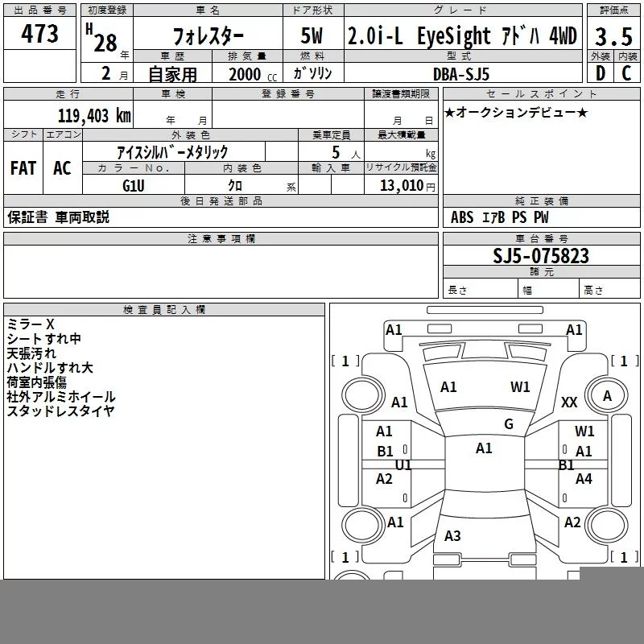Click the "検査員記入欄" header
This screenshot has height=644, width=644.
click(164, 310)
